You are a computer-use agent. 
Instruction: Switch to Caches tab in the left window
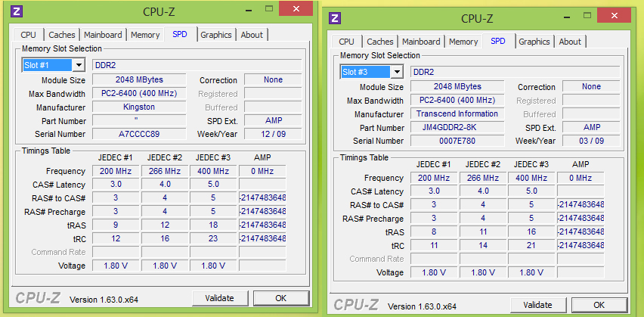pyautogui.click(x=62, y=35)
